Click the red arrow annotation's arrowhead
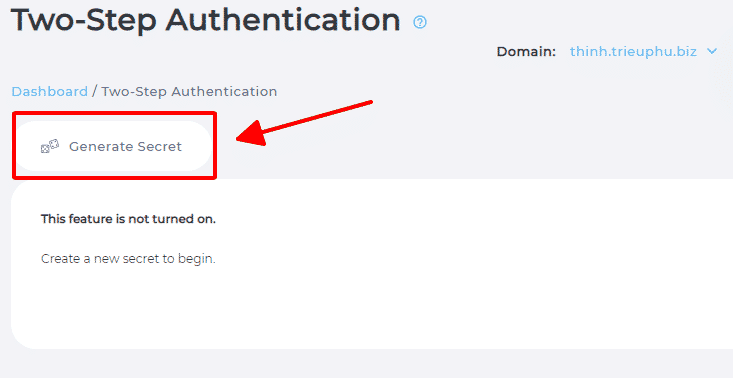This screenshot has width=733, height=378. click(x=251, y=135)
